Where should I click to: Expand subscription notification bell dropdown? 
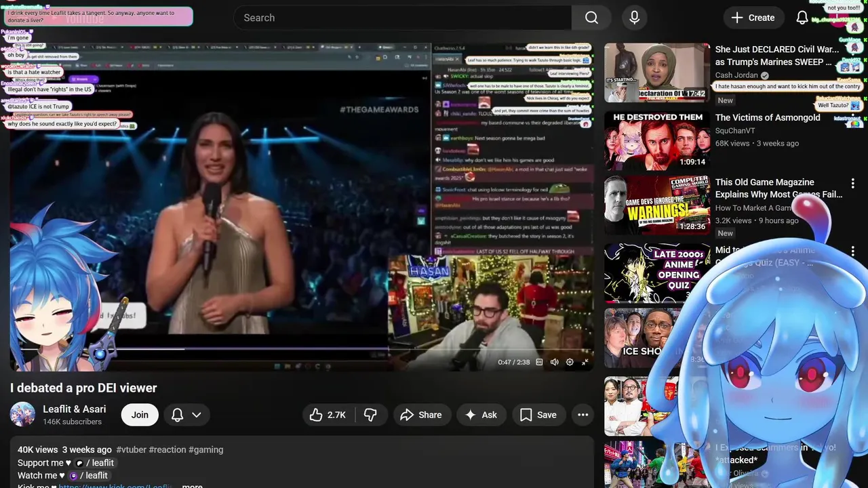pyautogui.click(x=186, y=415)
